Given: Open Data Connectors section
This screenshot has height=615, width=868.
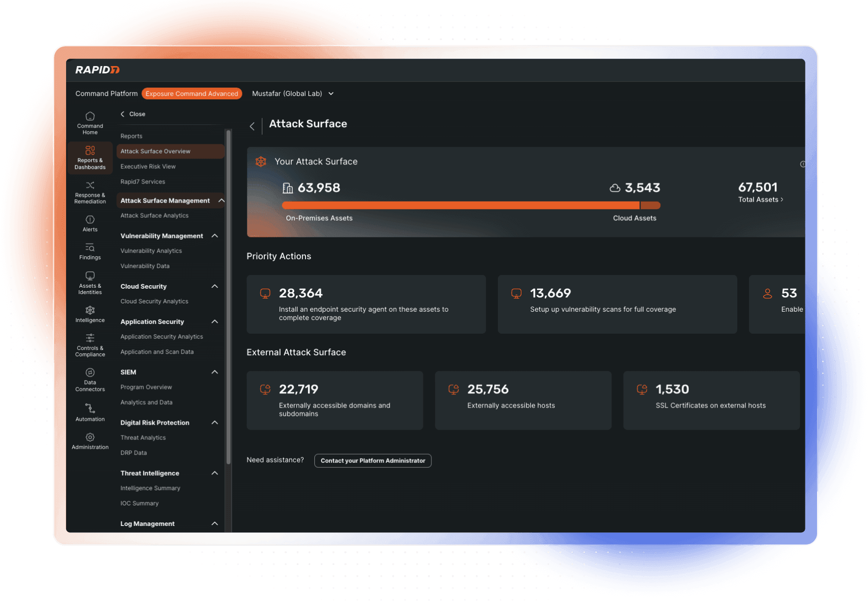Looking at the screenshot, I should pyautogui.click(x=90, y=380).
